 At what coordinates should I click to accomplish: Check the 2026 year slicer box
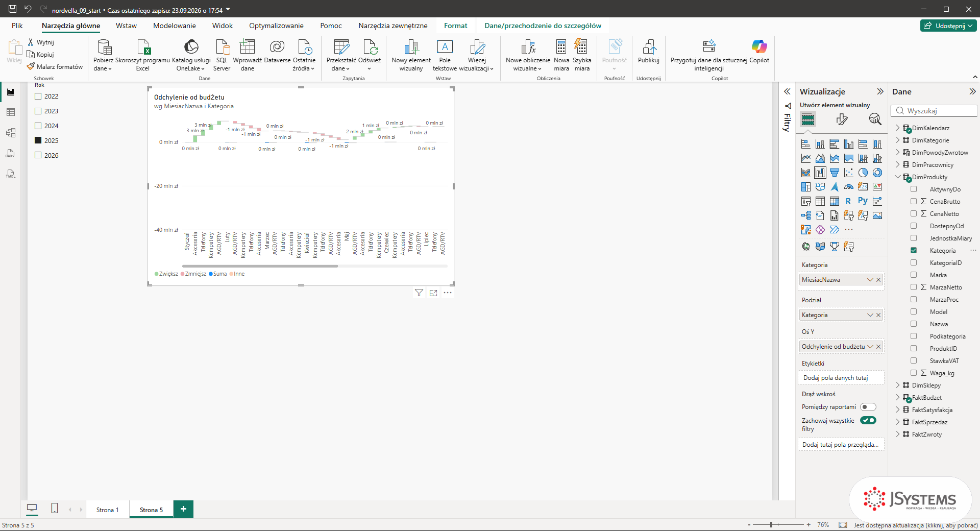pos(38,155)
